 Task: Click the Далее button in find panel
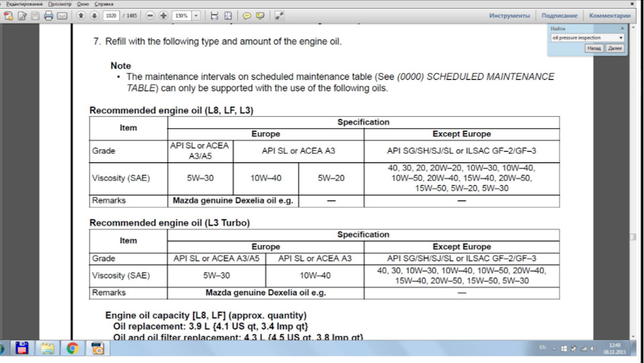point(615,48)
